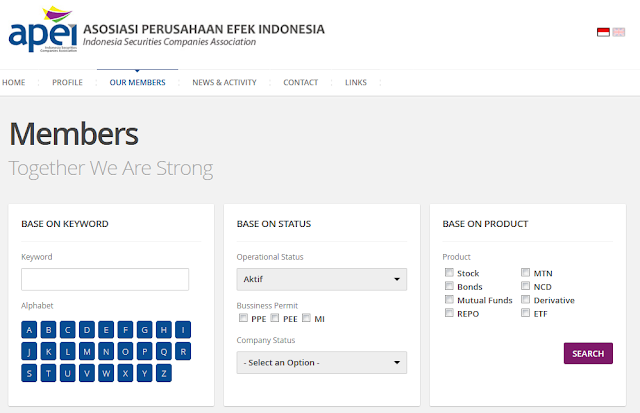Viewport: 640px width, 413px height.
Task: Filter members by letter U
Action: click(x=67, y=373)
